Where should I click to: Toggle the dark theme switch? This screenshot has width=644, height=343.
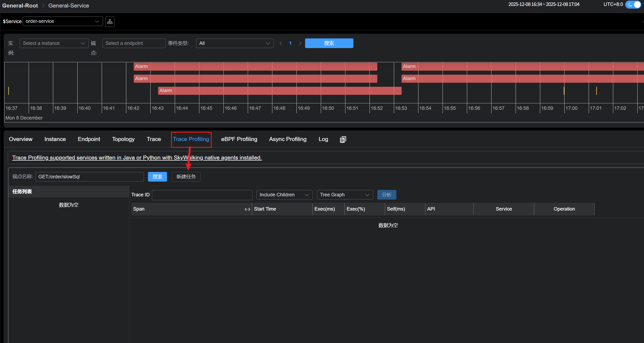tap(634, 5)
